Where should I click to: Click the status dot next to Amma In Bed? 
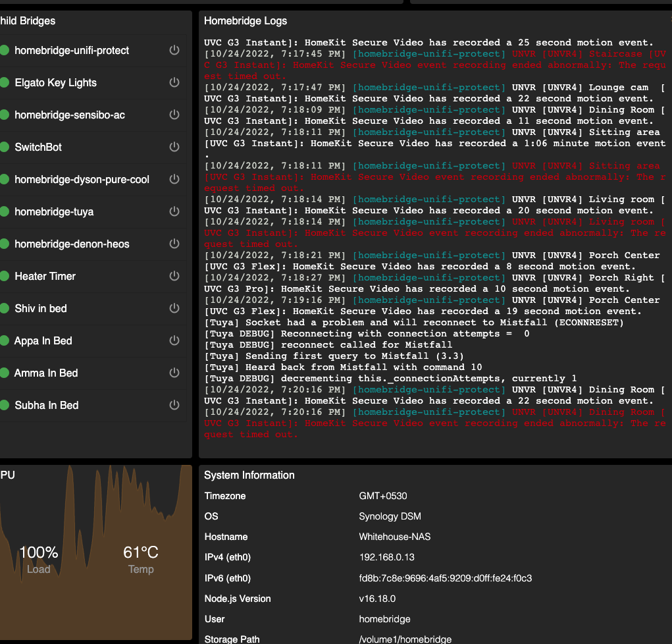click(x=7, y=373)
